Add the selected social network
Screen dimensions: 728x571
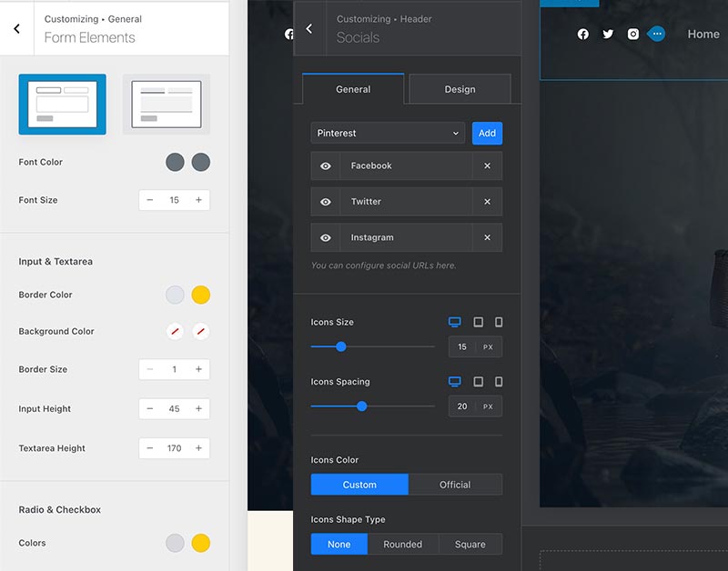pyautogui.click(x=487, y=133)
